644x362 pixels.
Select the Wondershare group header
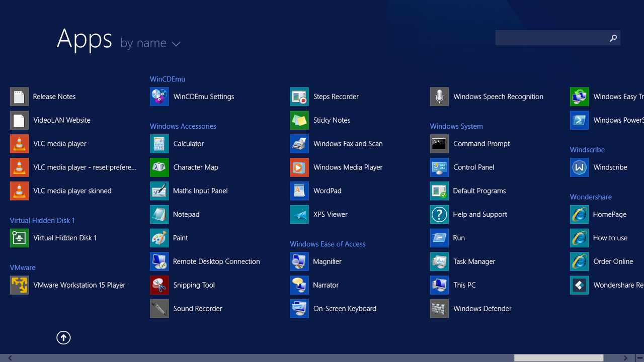[x=591, y=197]
